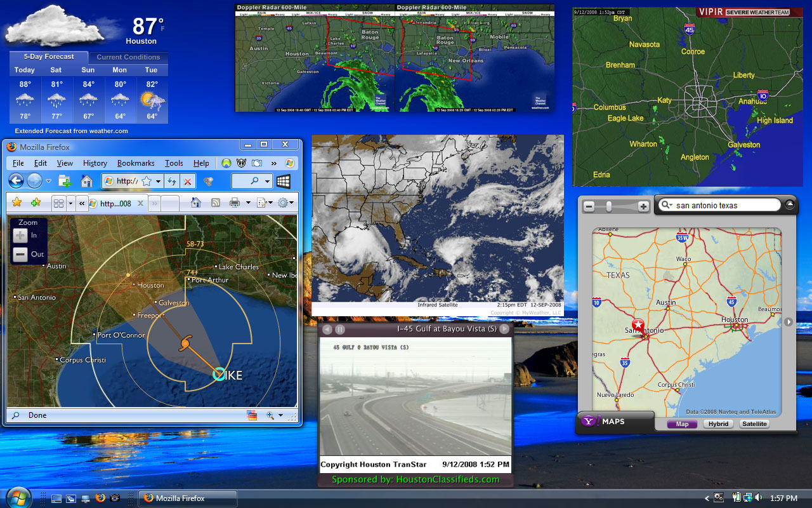Click the tab-bar Home icon

pyautogui.click(x=196, y=203)
